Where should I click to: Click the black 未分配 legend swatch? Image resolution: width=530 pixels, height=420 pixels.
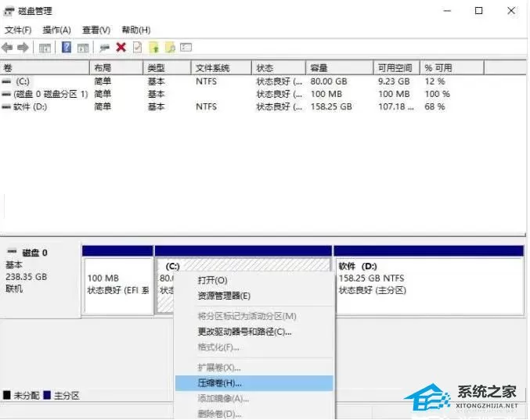point(7,395)
